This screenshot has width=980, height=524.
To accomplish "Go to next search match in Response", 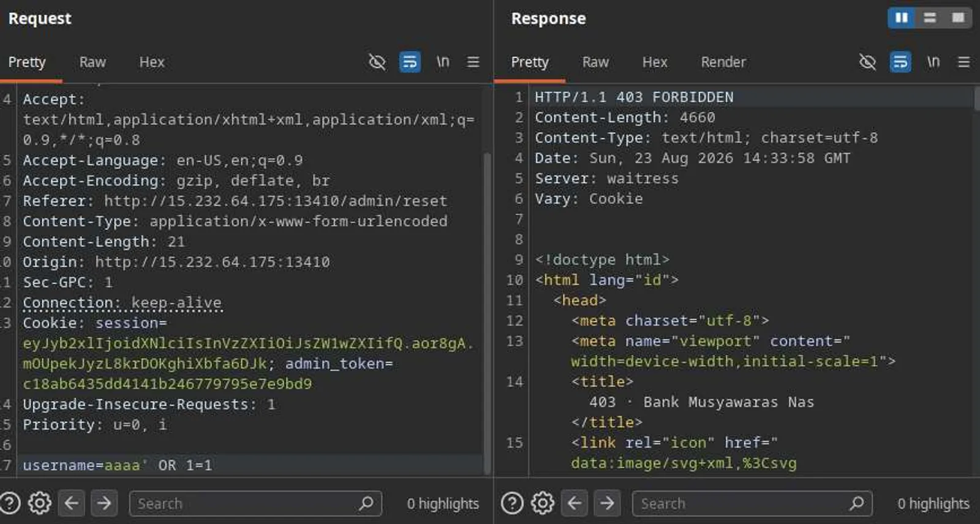I will point(607,503).
